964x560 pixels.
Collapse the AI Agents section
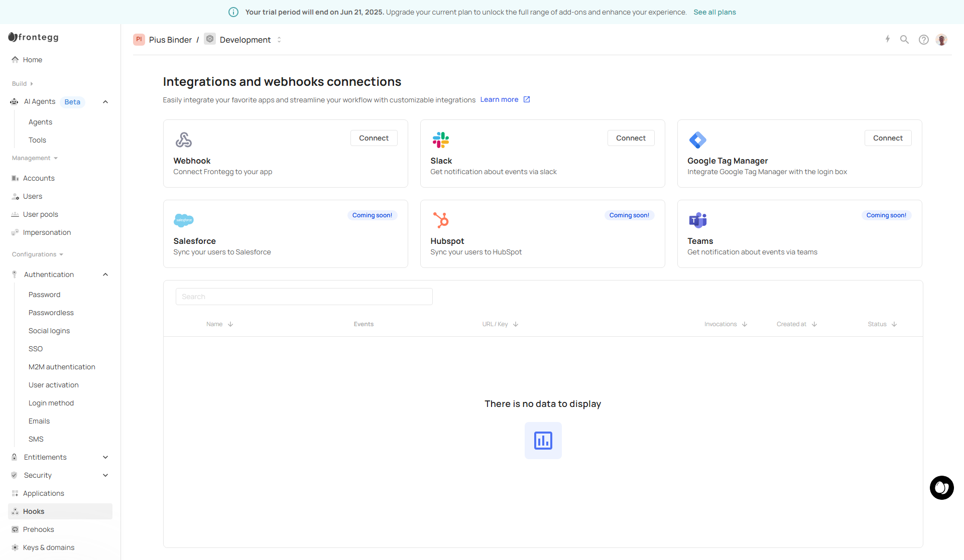[105, 102]
